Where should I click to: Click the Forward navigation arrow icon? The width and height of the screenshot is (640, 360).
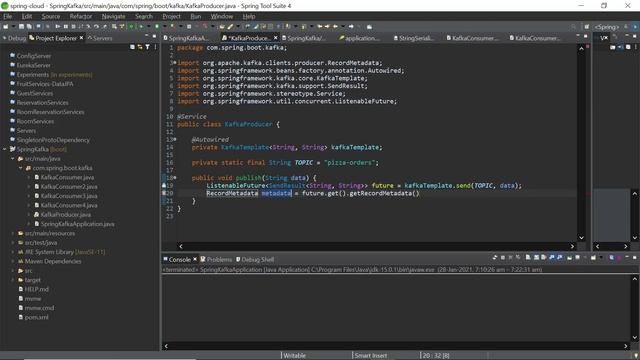[351, 27]
